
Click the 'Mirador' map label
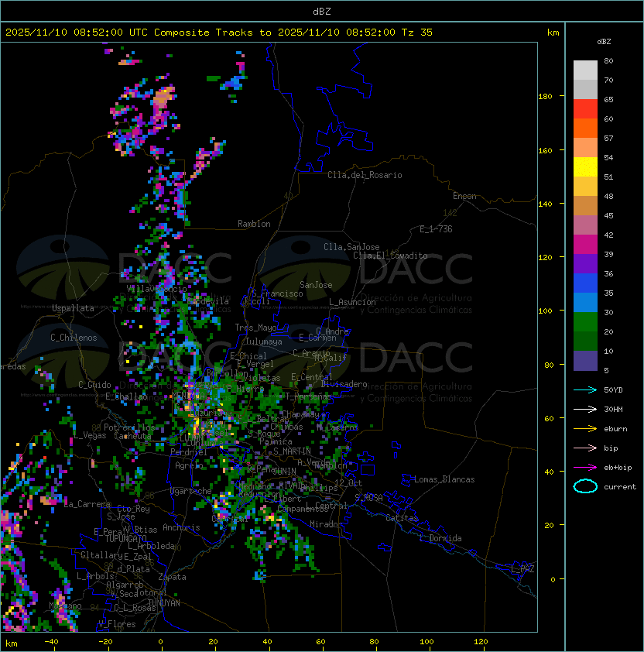[x=326, y=524]
